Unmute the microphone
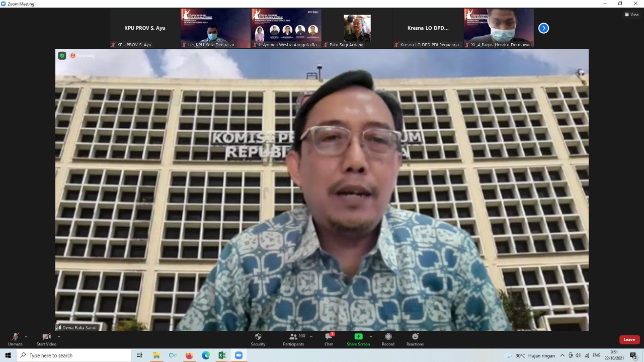This screenshot has height=362, width=644. (x=15, y=337)
